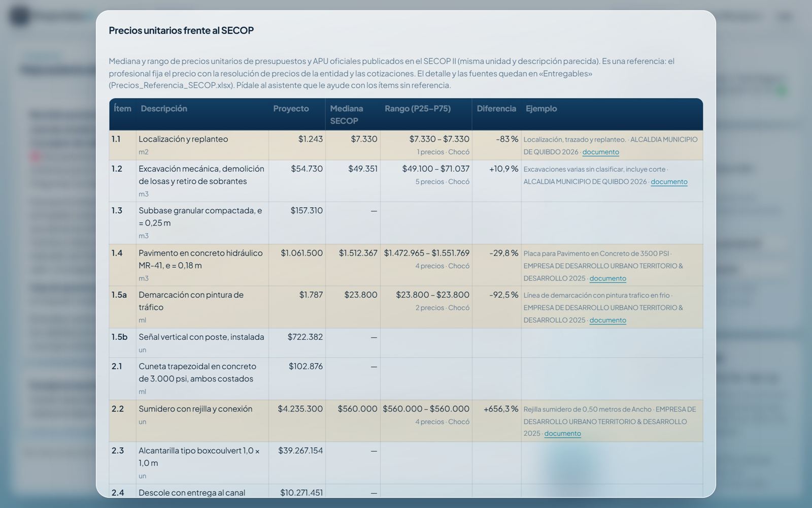Select project price "$1.243"
The image size is (812, 508).
311,139
